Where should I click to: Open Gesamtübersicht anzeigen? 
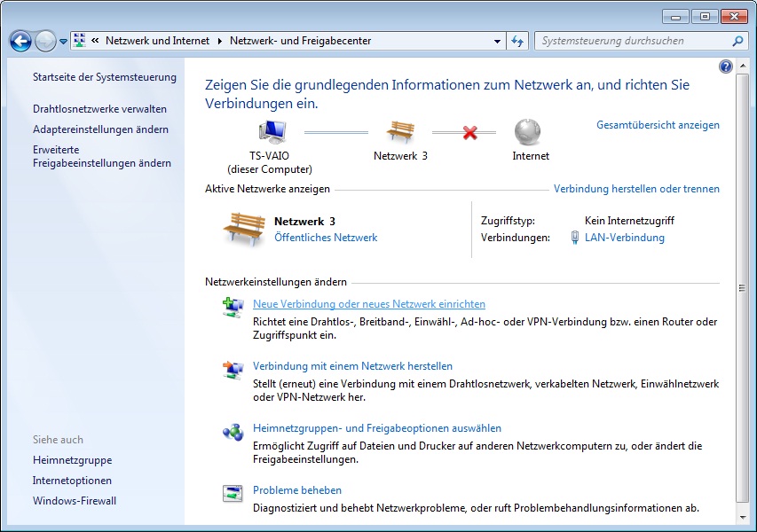click(x=658, y=125)
